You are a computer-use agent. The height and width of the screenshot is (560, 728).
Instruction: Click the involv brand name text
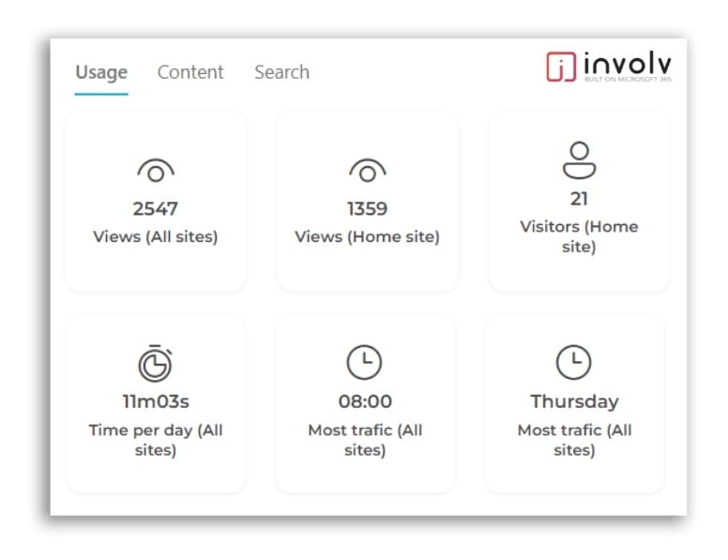click(627, 64)
